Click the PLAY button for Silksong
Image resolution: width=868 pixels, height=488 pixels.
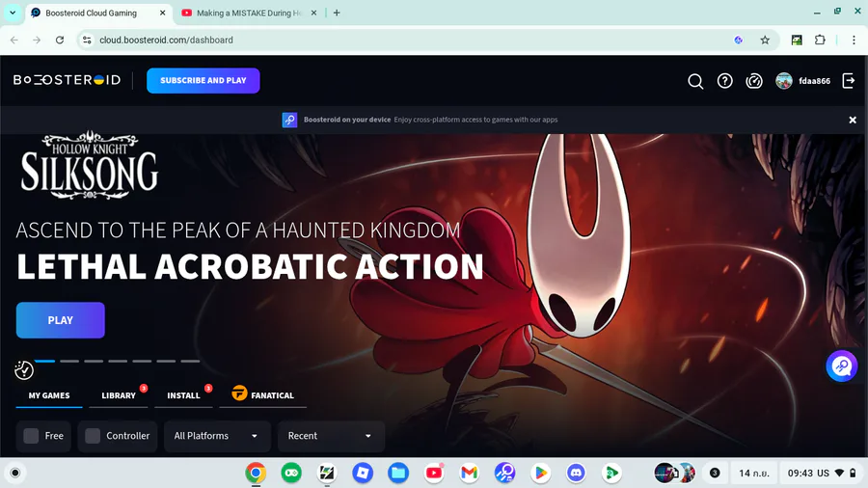[61, 320]
